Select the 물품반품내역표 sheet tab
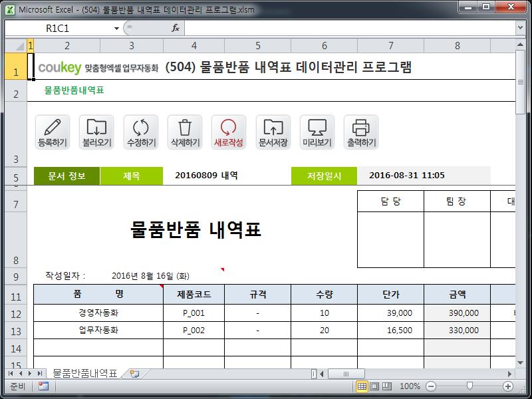Viewport: 532px width, 399px height. coord(85,374)
